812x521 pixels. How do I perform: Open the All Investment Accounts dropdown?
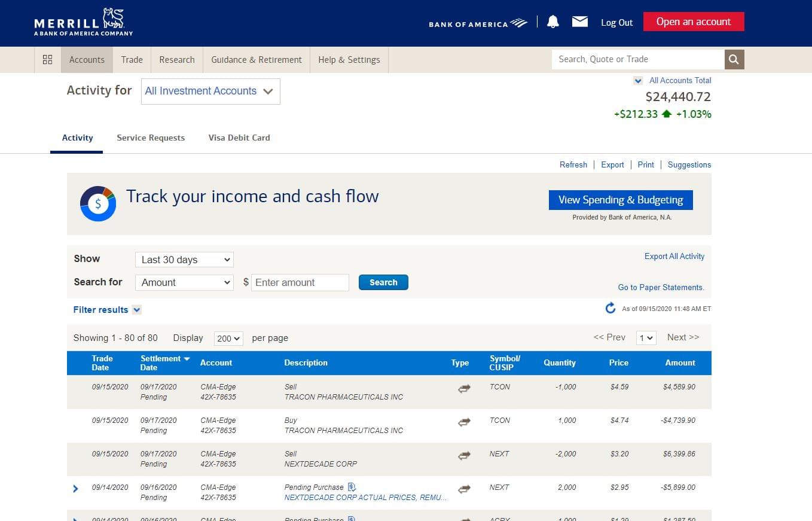(210, 92)
